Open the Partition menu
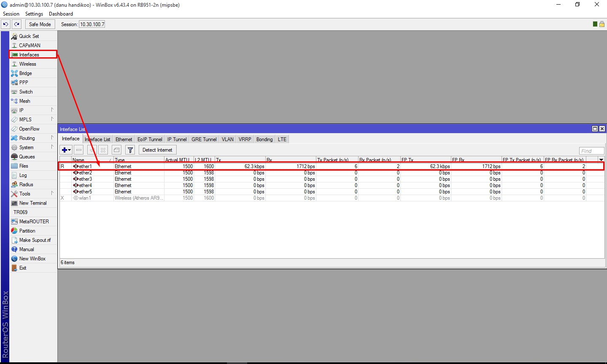607x364 pixels. pyautogui.click(x=33, y=231)
